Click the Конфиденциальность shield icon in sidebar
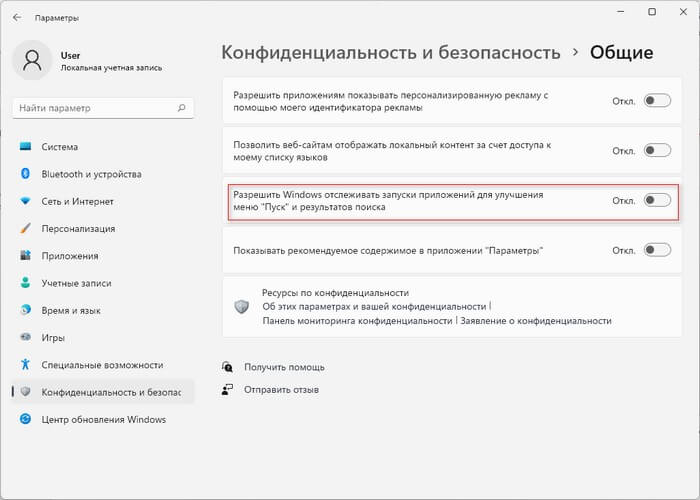700x500 pixels. pyautogui.click(x=25, y=392)
